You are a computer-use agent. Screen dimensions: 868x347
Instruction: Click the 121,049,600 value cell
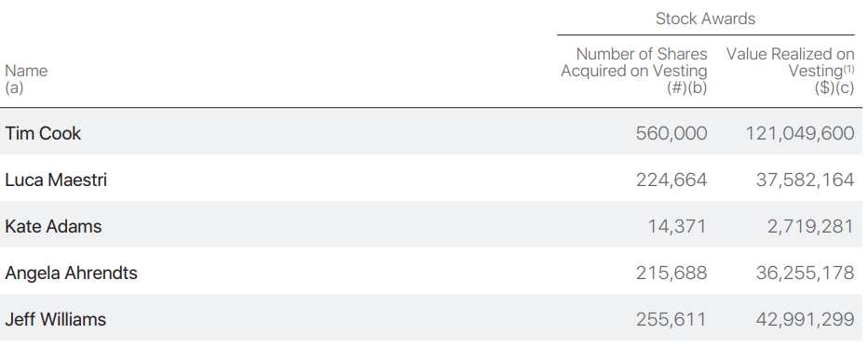click(x=800, y=133)
